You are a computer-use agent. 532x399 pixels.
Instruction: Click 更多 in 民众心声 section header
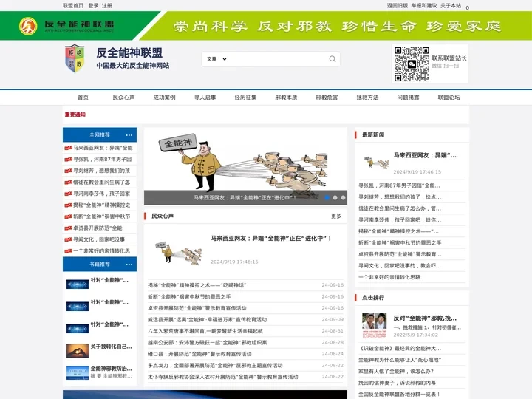[336, 216]
